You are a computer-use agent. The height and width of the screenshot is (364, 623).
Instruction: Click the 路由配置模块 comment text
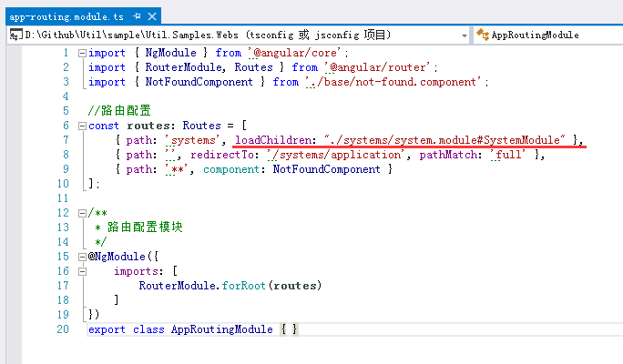click(x=145, y=227)
